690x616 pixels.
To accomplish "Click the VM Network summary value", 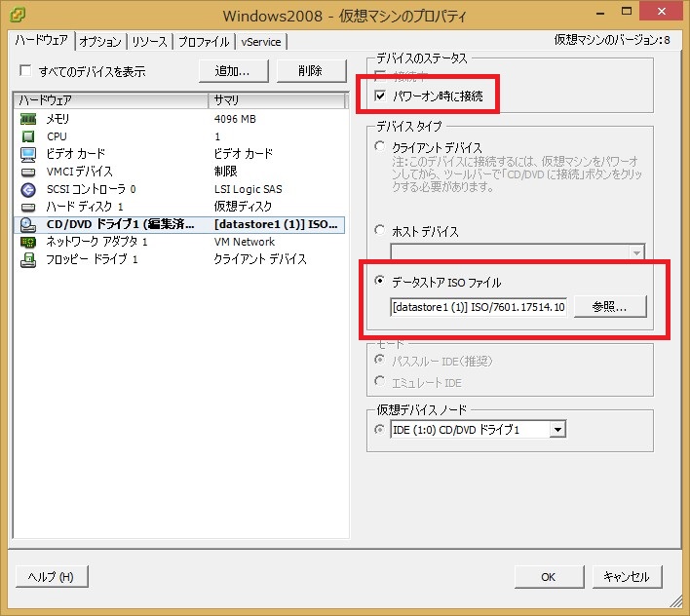I will pyautogui.click(x=245, y=242).
